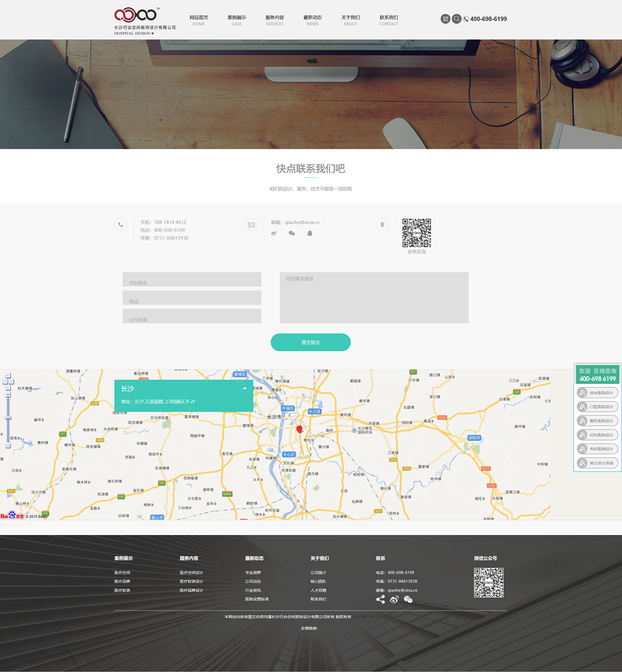Focus the 您的需求描述 message textarea
This screenshot has height=672, width=622.
click(x=374, y=298)
